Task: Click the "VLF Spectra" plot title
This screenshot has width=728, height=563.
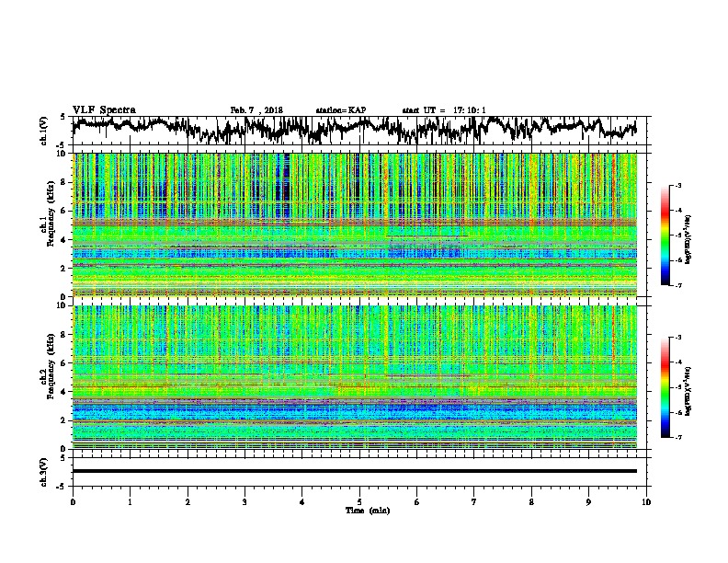Action: pos(104,110)
